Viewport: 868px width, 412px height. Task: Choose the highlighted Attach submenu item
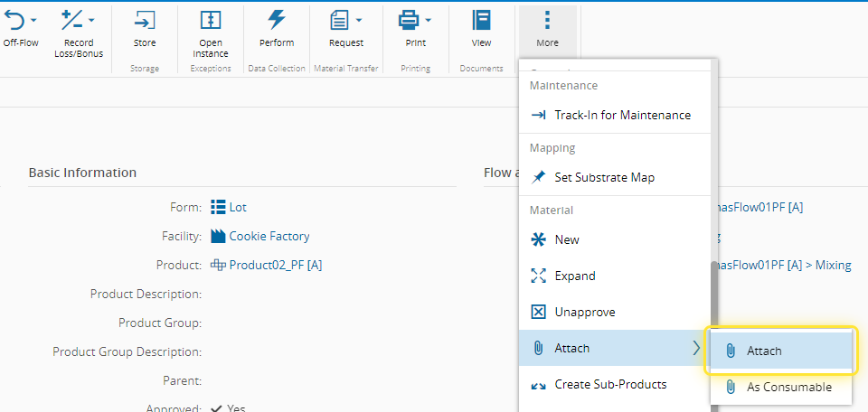pyautogui.click(x=764, y=351)
